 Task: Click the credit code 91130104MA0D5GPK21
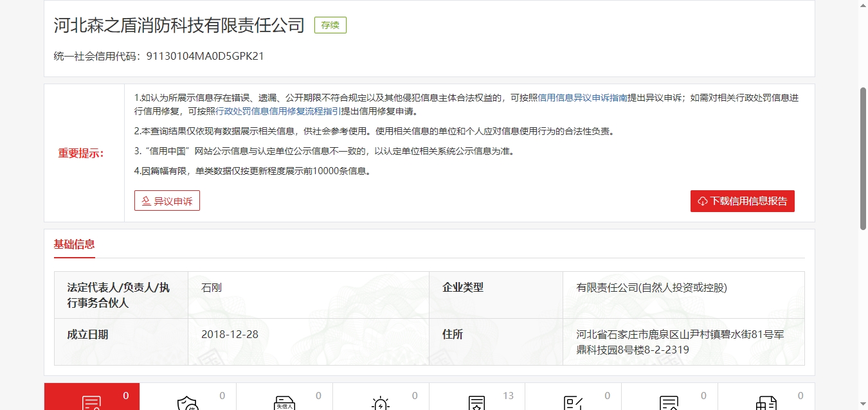pyautogui.click(x=205, y=56)
